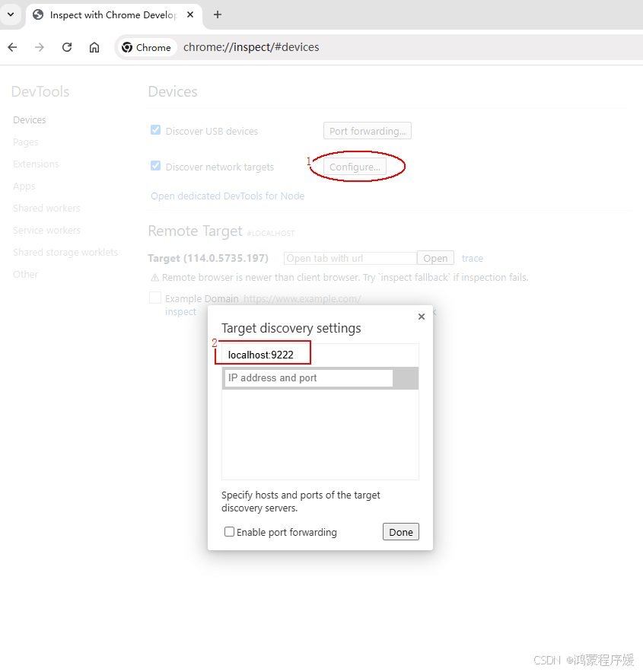643x672 pixels.
Task: Click the Inspect with Chrome Developer tab title
Action: point(113,14)
